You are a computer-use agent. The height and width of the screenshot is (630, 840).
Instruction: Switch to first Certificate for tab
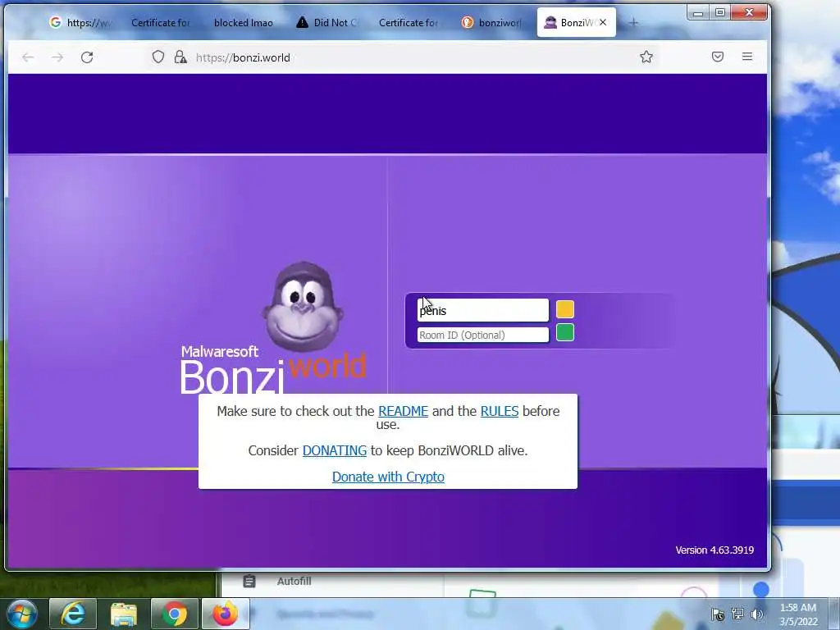tap(161, 22)
